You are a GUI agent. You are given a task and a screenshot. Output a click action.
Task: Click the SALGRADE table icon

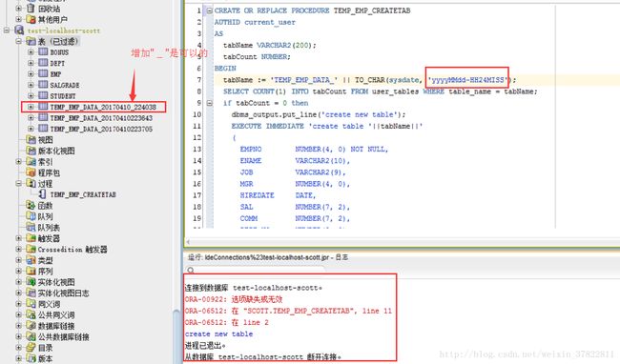tap(43, 85)
